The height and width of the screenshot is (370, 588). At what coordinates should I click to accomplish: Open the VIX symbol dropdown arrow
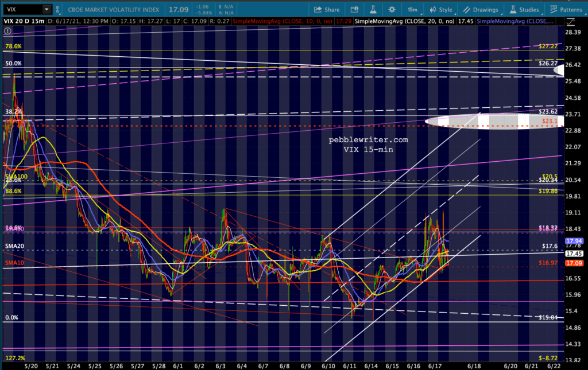(x=46, y=10)
